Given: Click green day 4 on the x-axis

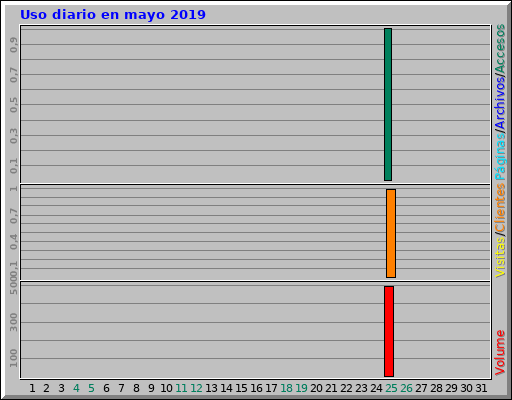Looking at the screenshot, I should click(76, 388).
